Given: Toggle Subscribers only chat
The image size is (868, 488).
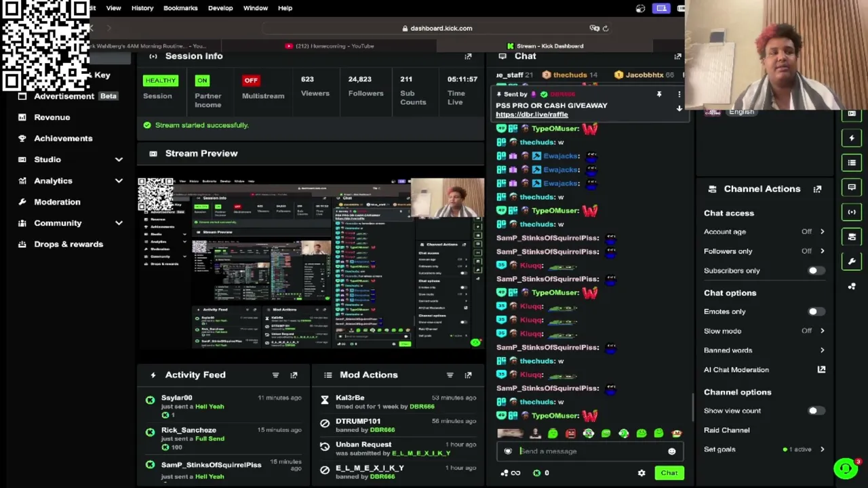Looking at the screenshot, I should [x=815, y=270].
